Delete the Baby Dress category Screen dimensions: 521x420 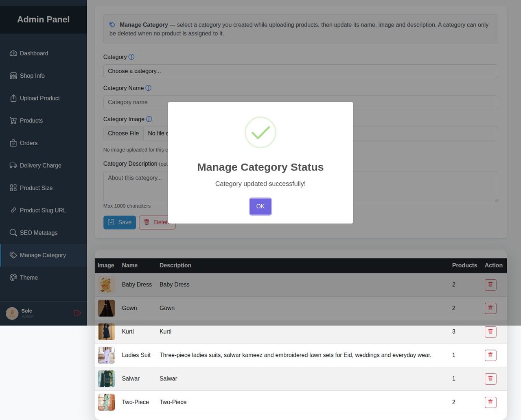[x=490, y=284]
